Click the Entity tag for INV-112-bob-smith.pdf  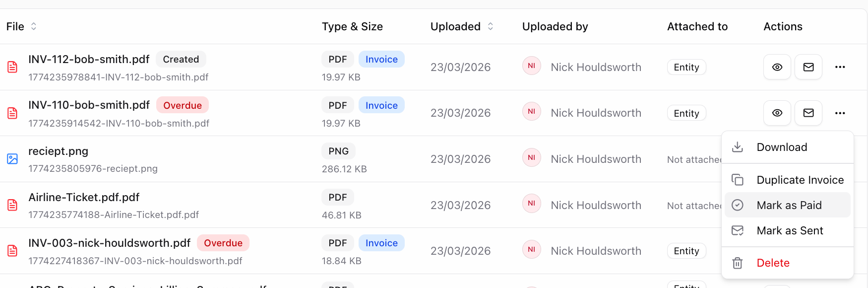tap(686, 67)
